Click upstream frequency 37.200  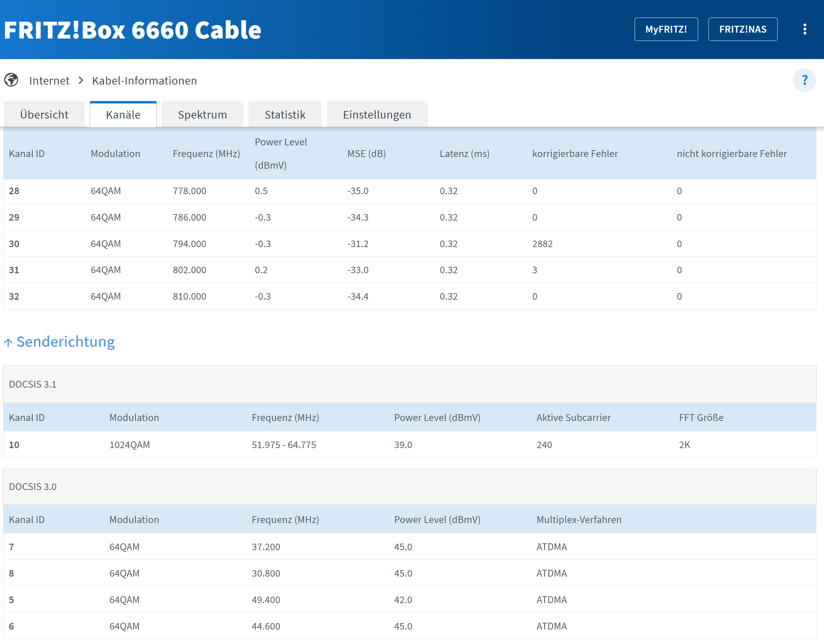pyautogui.click(x=266, y=547)
